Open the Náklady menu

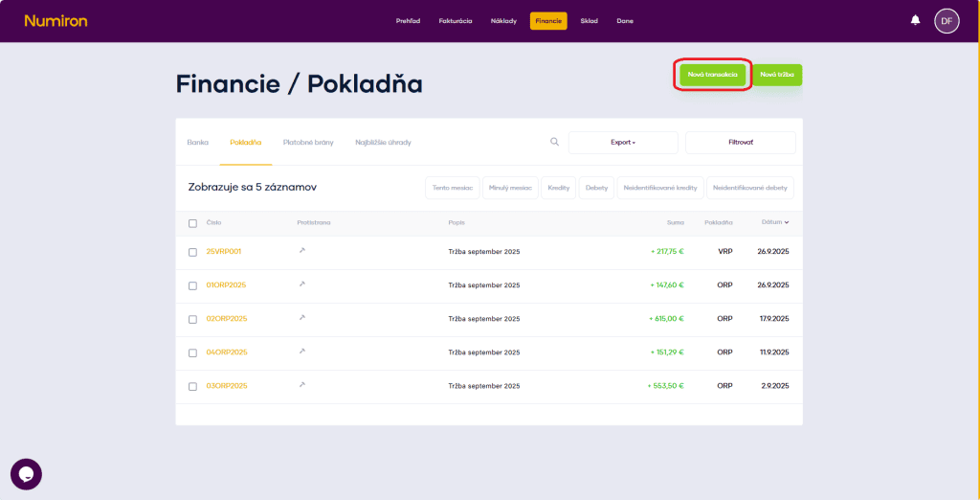pyautogui.click(x=503, y=21)
